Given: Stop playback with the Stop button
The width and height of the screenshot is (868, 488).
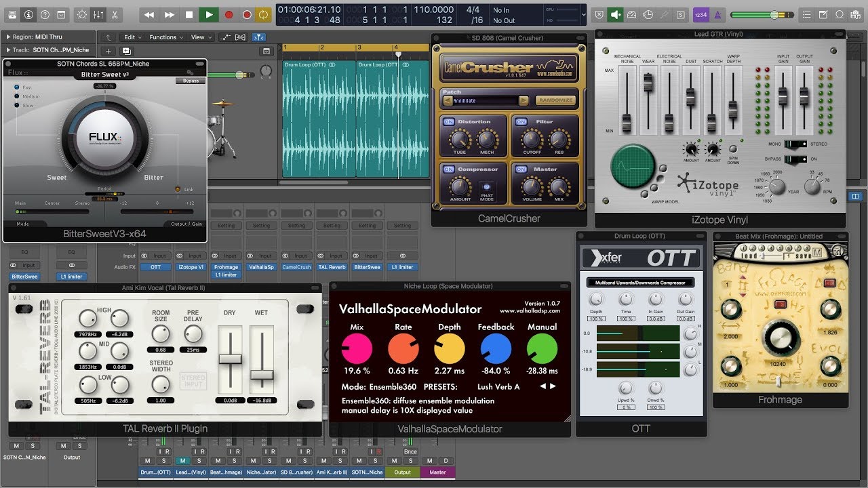Looking at the screenshot, I should [189, 14].
